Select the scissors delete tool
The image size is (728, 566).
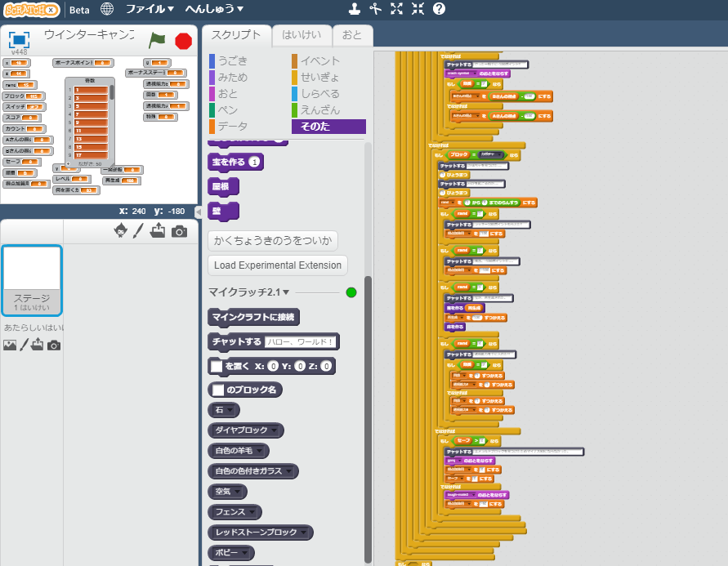[x=375, y=9]
